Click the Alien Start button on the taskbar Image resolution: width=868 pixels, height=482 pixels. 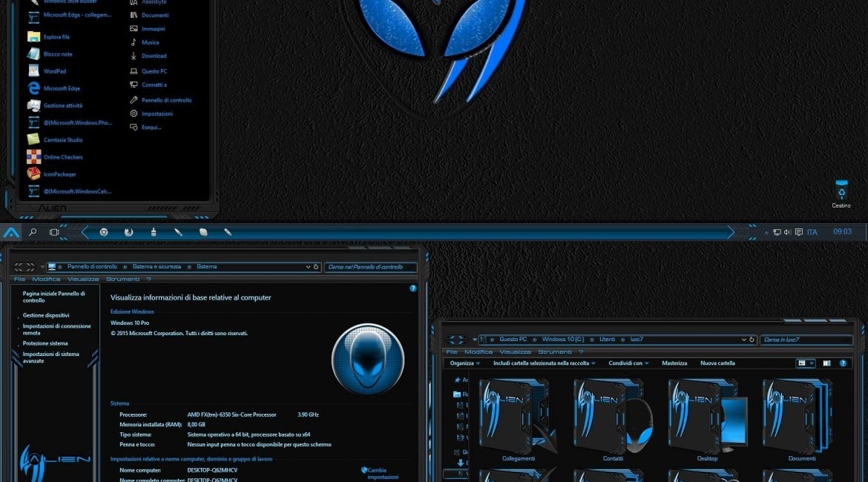click(11, 232)
